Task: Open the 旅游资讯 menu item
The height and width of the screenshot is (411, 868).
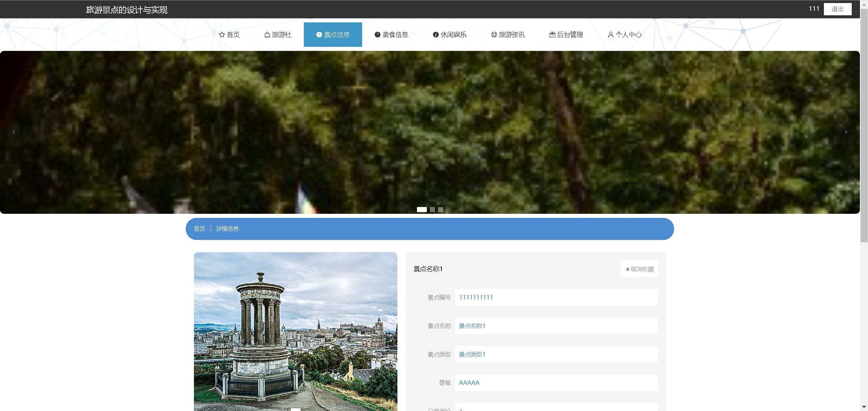Action: [512, 35]
